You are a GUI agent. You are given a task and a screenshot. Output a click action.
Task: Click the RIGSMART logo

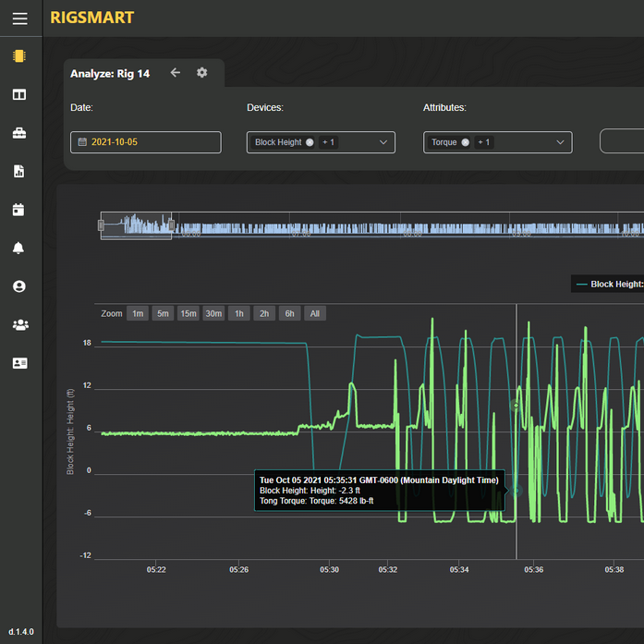tap(92, 18)
